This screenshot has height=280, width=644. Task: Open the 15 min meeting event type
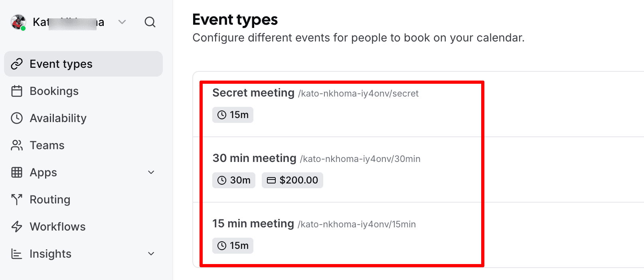pyautogui.click(x=253, y=223)
